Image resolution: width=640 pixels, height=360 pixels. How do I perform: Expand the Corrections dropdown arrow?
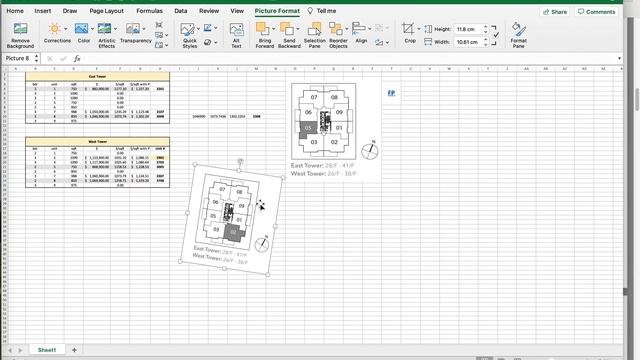click(65, 29)
